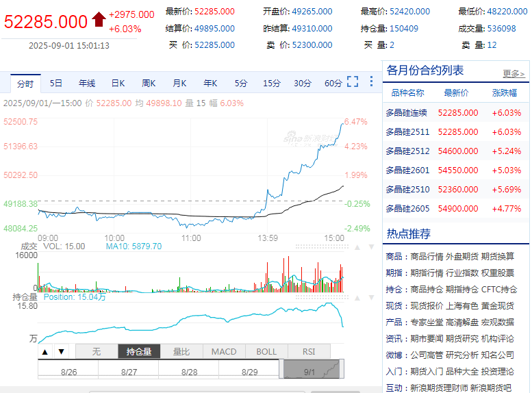Select the 持仓量 indicator option
Image resolution: width=532 pixels, height=393 pixels.
139,352
